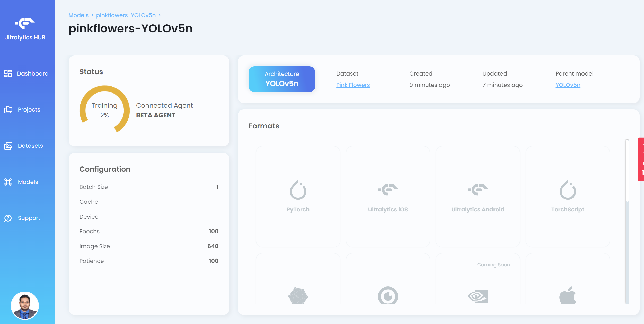
Task: Click the Dashboard grid icon
Action: coord(8,73)
